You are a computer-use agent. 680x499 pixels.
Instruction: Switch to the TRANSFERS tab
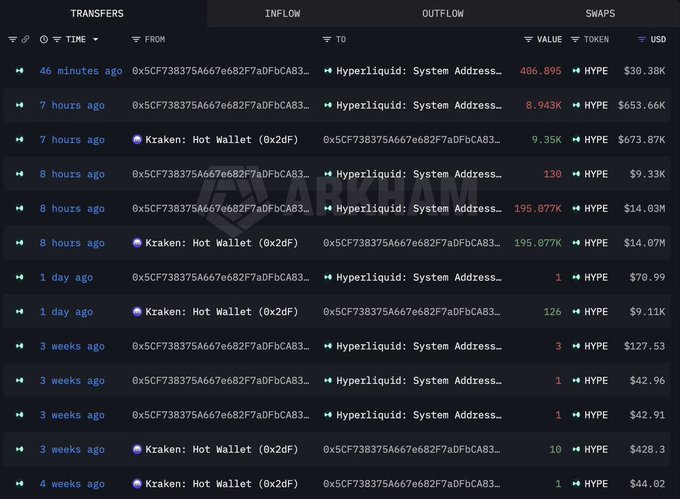click(x=97, y=13)
